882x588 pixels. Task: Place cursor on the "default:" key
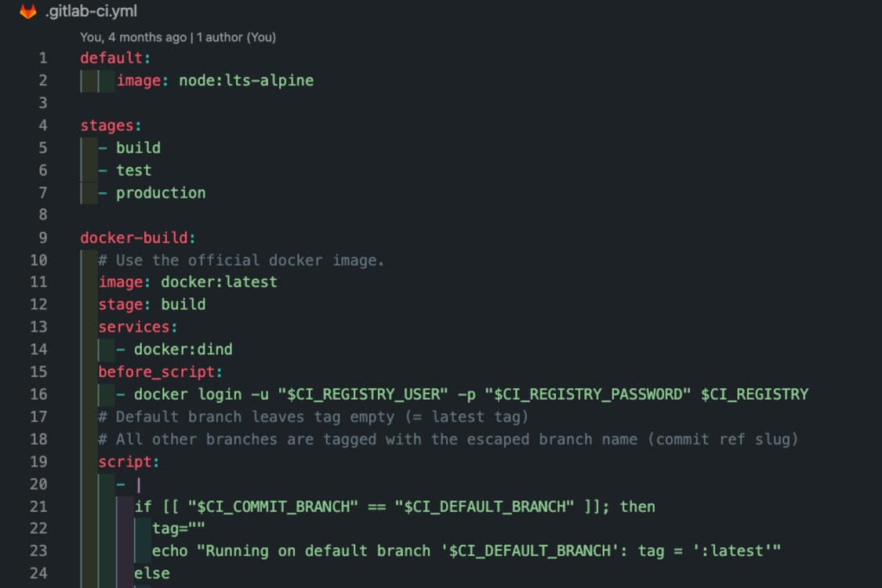coord(112,58)
